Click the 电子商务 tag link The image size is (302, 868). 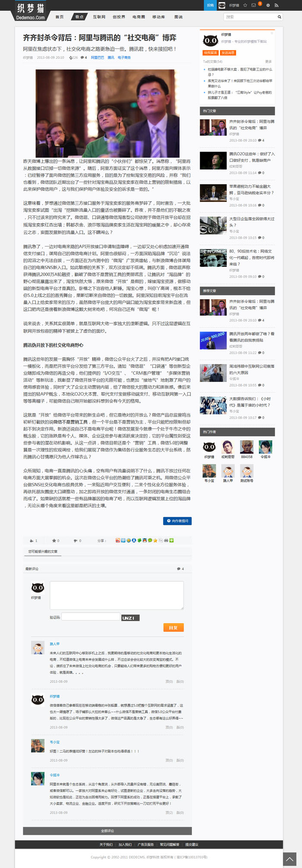click(124, 57)
